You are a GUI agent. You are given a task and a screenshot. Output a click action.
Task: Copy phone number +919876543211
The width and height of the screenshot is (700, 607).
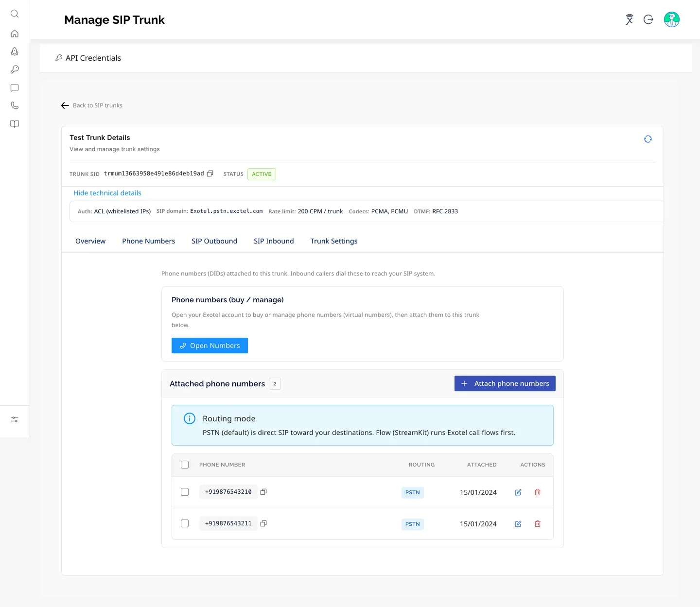click(x=263, y=523)
